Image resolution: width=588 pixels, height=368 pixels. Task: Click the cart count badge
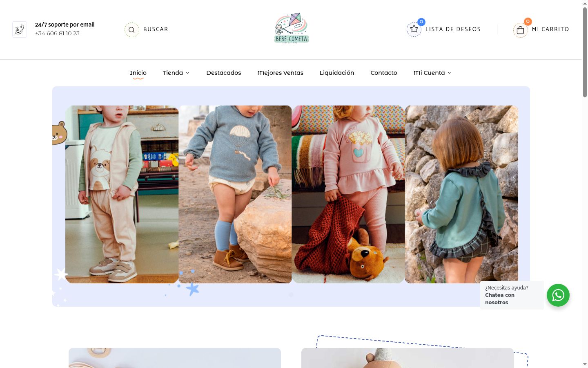click(x=528, y=21)
